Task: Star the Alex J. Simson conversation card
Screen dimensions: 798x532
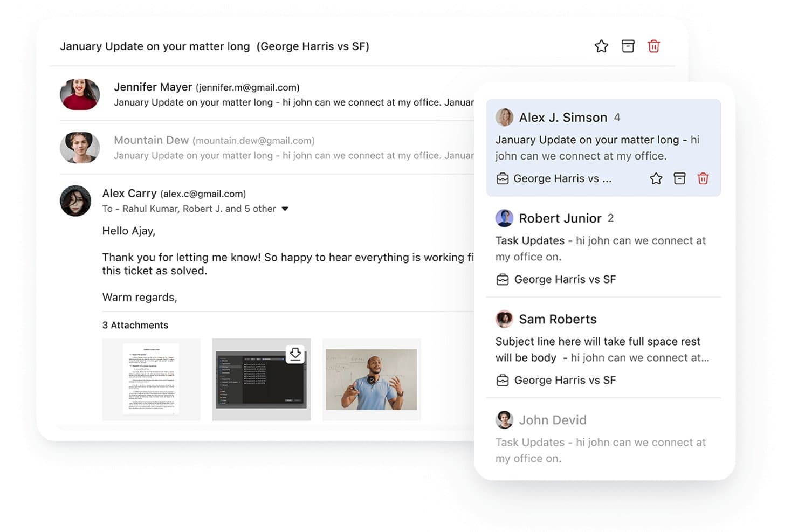Action: [x=656, y=178]
